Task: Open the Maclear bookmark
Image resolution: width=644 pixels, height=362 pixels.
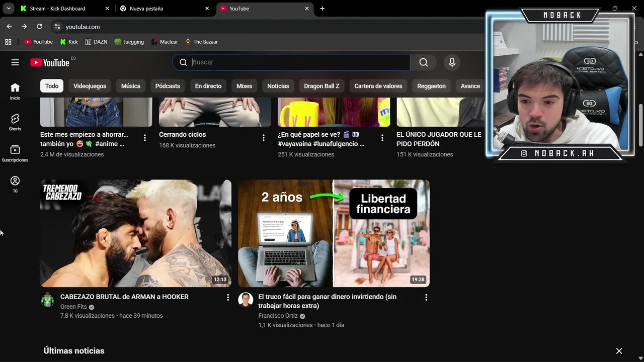Action: tap(165, 42)
